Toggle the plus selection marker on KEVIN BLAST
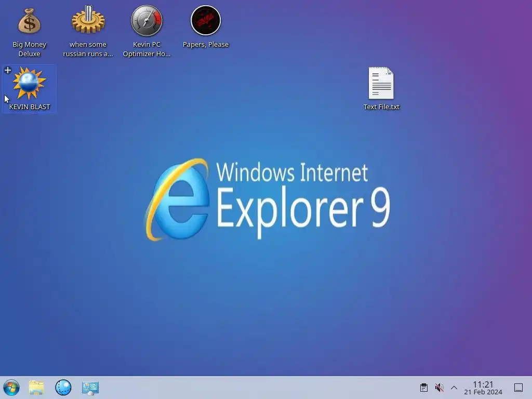The image size is (532, 399). pos(8,70)
